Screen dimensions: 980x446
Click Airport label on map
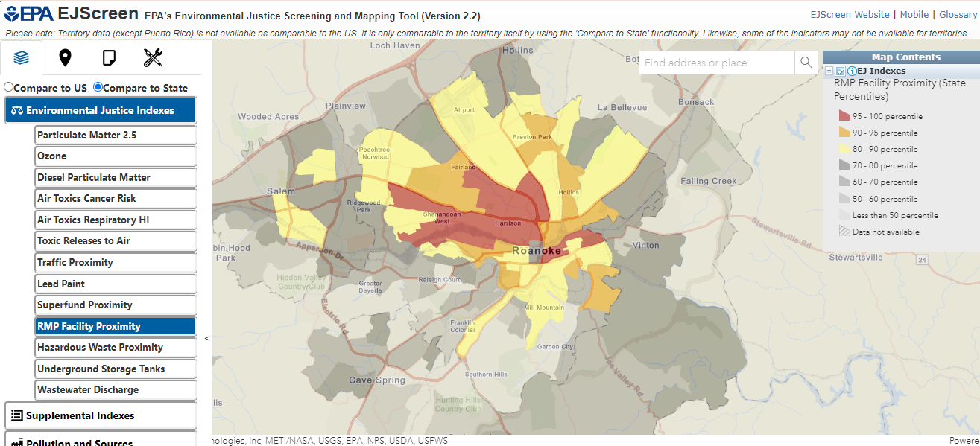coord(464,110)
